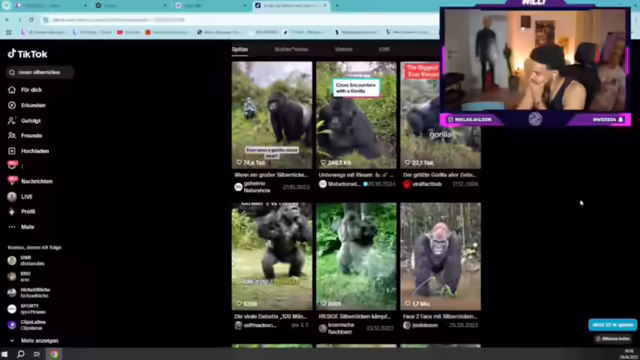Viewport: 640px width, 360px height.
Task: Open the Für dich home icon
Action: point(12,90)
